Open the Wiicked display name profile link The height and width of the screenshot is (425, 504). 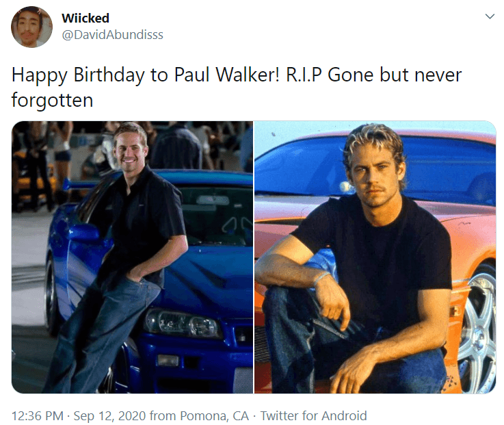coord(85,18)
